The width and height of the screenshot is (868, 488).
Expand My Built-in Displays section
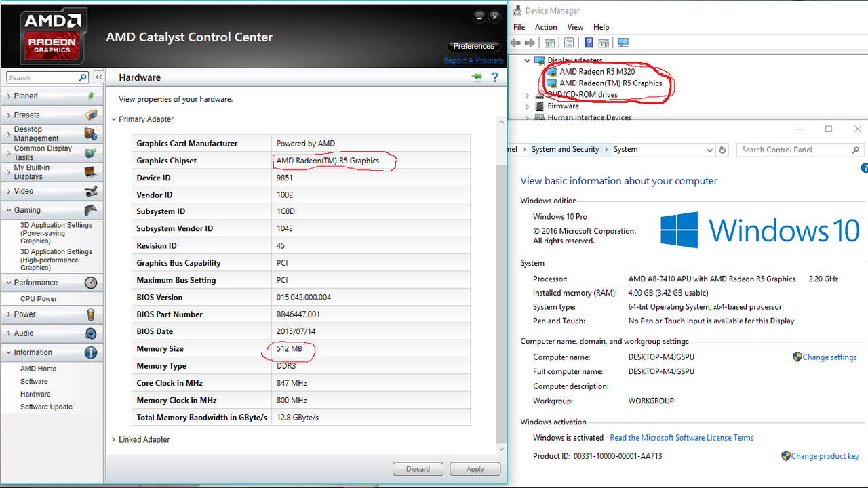9,171
